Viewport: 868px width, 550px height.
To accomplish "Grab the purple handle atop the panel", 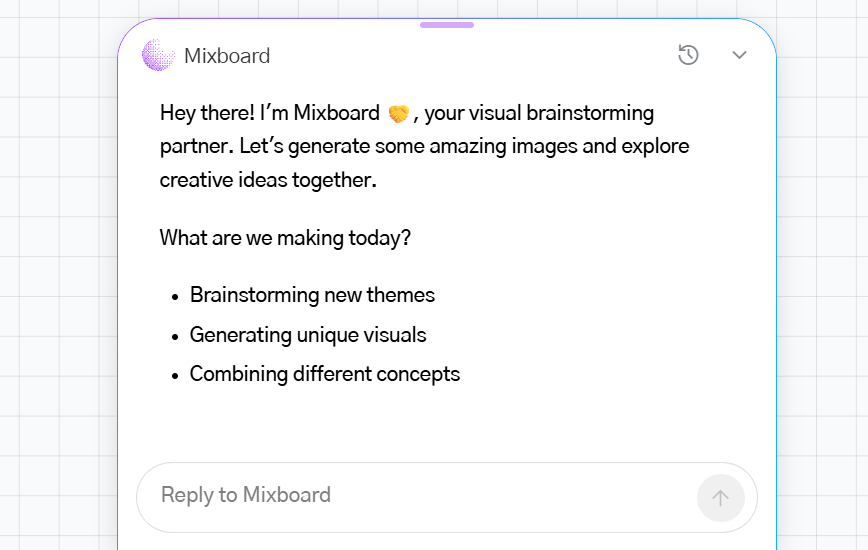I will [447, 25].
